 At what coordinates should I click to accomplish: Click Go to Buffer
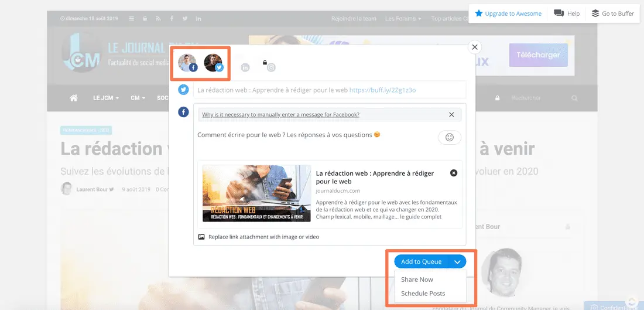pos(613,13)
